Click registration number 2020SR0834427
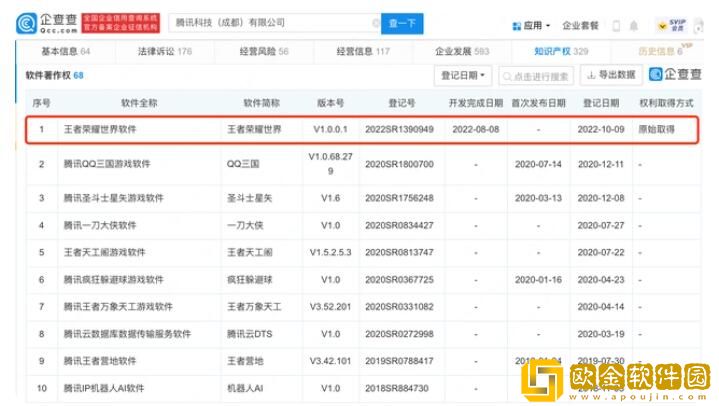The width and height of the screenshot is (719, 406). pyautogui.click(x=399, y=225)
